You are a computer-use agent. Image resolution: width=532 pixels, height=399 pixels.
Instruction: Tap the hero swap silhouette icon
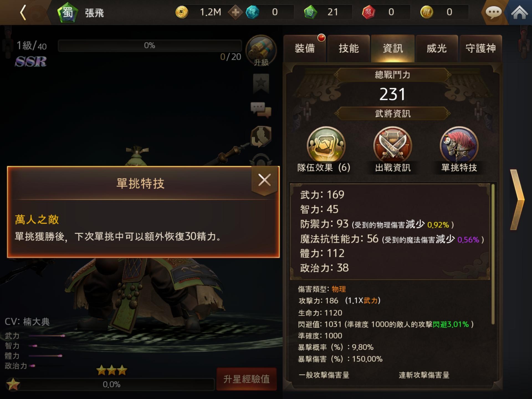[261, 136]
